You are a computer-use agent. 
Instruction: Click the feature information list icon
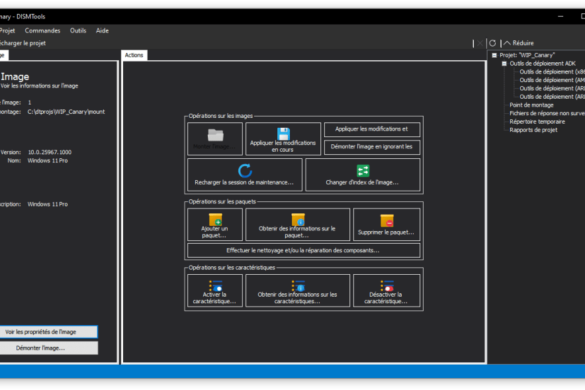[x=298, y=286]
